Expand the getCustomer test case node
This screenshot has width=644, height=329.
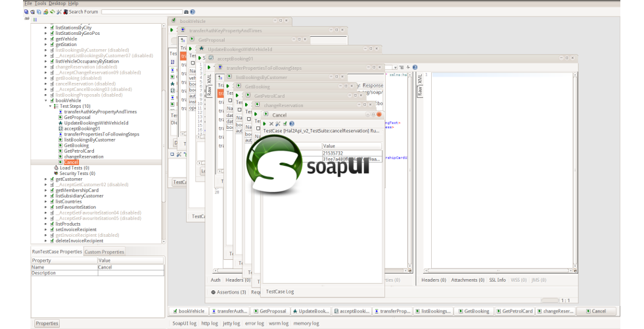[45, 179]
